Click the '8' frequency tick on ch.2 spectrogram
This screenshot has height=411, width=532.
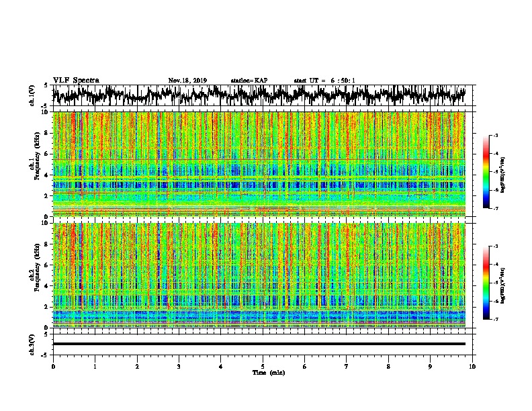click(48, 244)
